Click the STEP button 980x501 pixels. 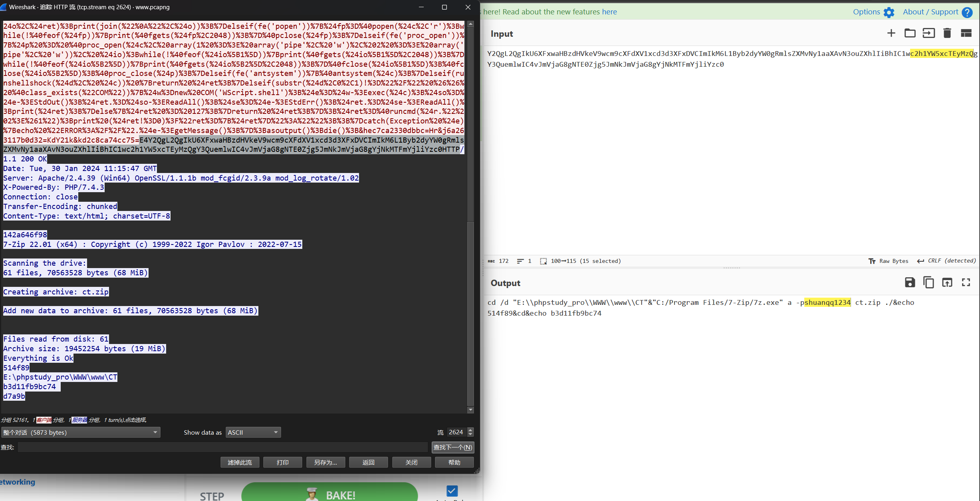tap(212, 495)
